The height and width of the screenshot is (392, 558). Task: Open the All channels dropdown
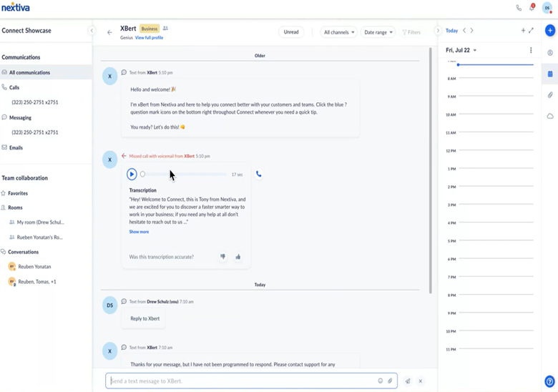(x=339, y=32)
